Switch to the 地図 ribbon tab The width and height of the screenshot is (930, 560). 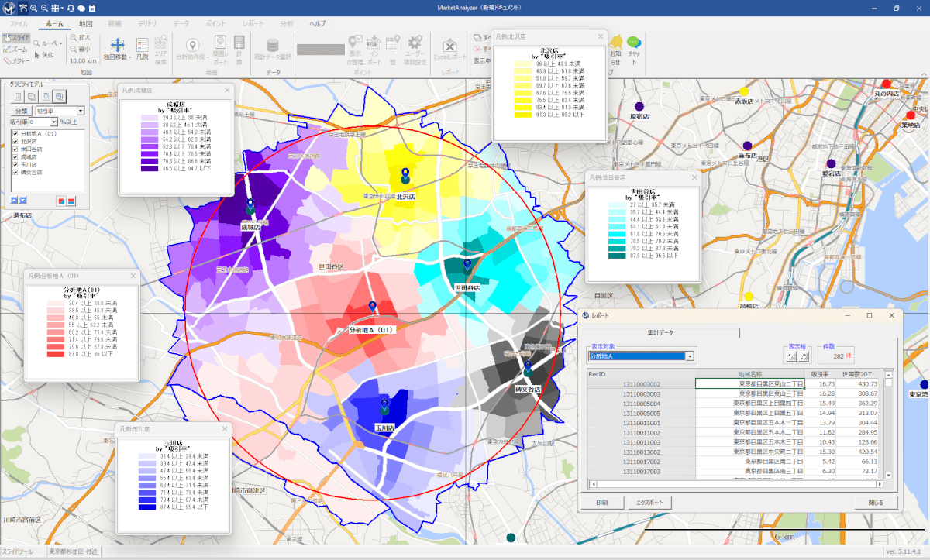point(85,24)
